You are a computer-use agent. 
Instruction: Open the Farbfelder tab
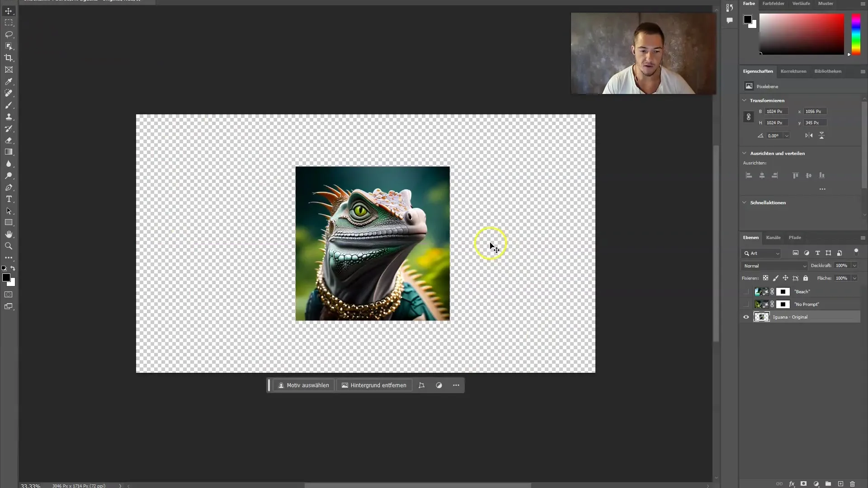tap(773, 4)
